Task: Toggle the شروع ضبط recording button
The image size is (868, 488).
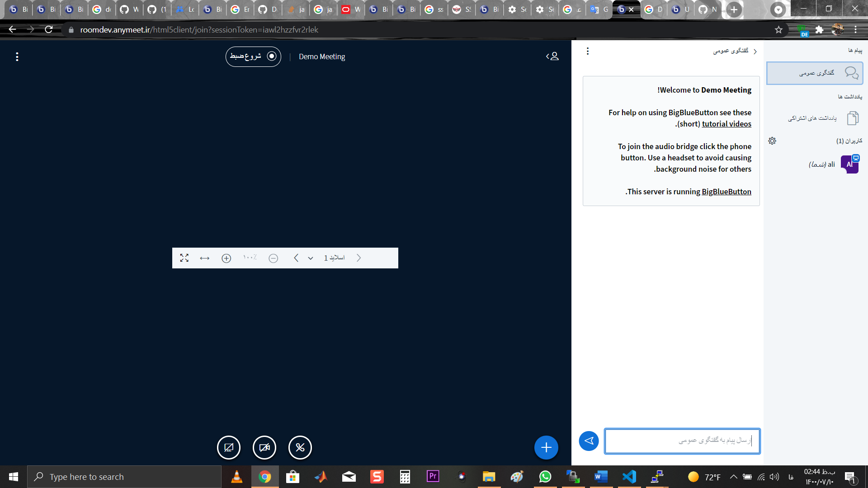Action: point(253,56)
